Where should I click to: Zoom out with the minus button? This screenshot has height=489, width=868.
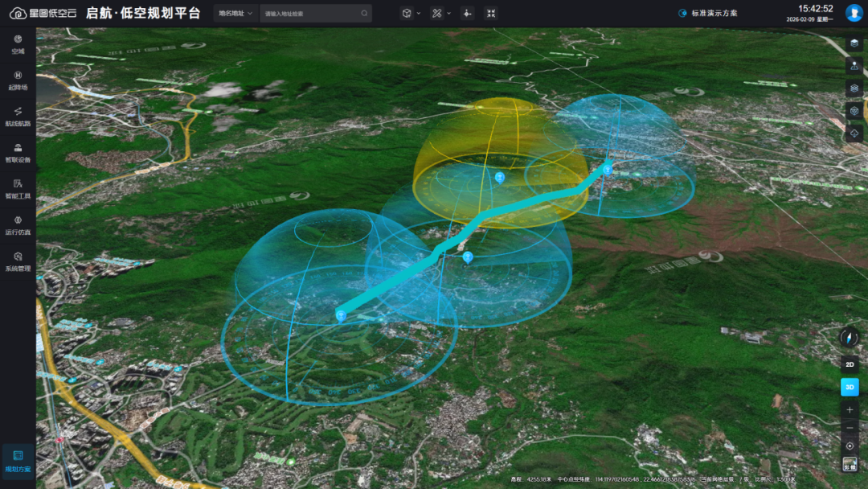[x=850, y=428]
